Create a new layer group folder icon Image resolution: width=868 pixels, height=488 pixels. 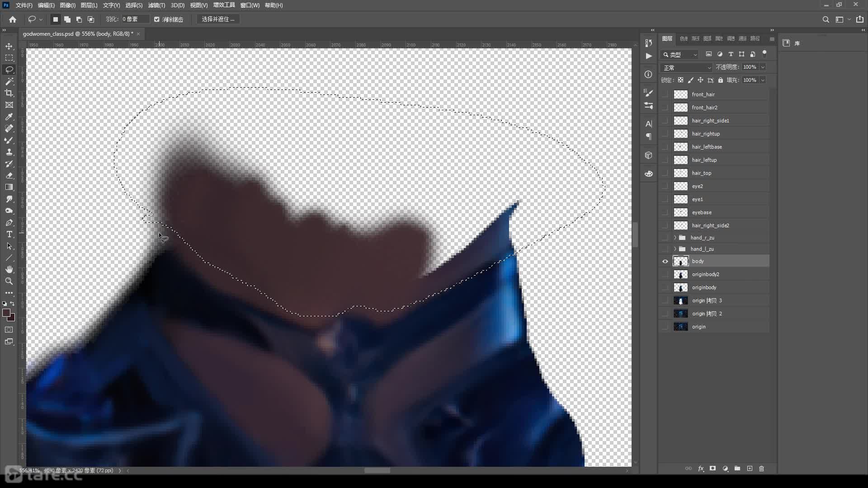point(737,469)
